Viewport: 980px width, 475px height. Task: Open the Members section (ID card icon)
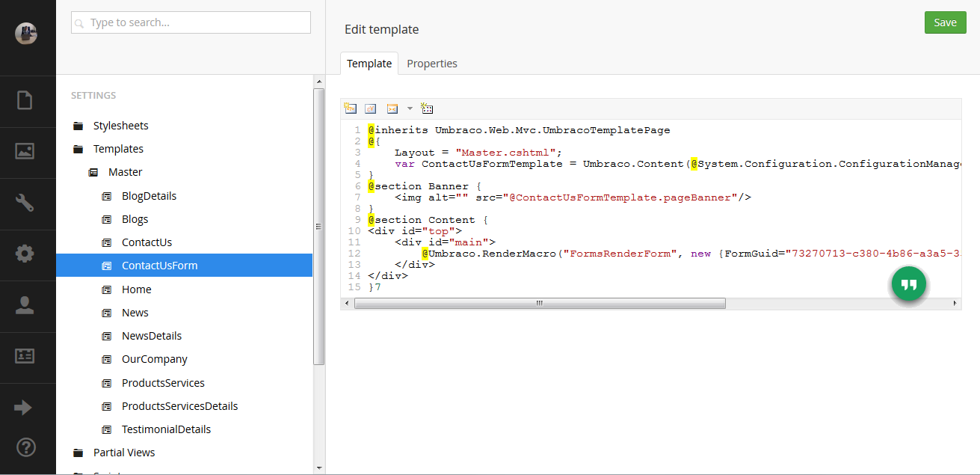pos(25,356)
